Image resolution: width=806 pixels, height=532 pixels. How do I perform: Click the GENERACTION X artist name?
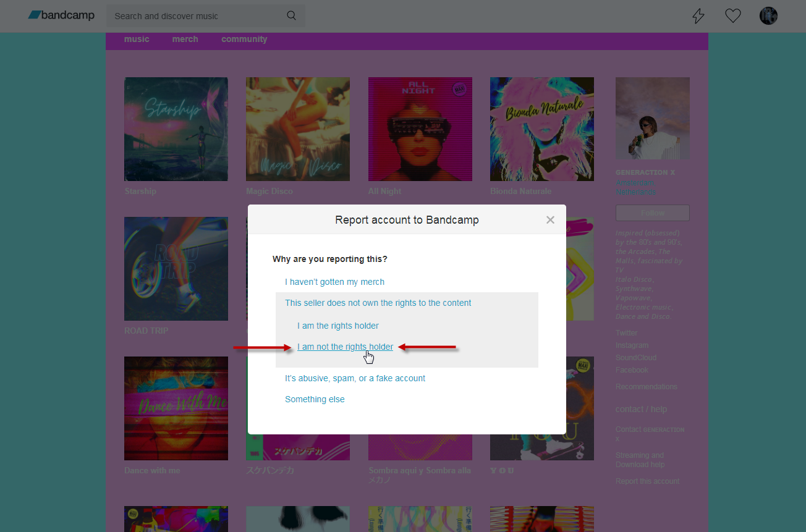[646, 172]
